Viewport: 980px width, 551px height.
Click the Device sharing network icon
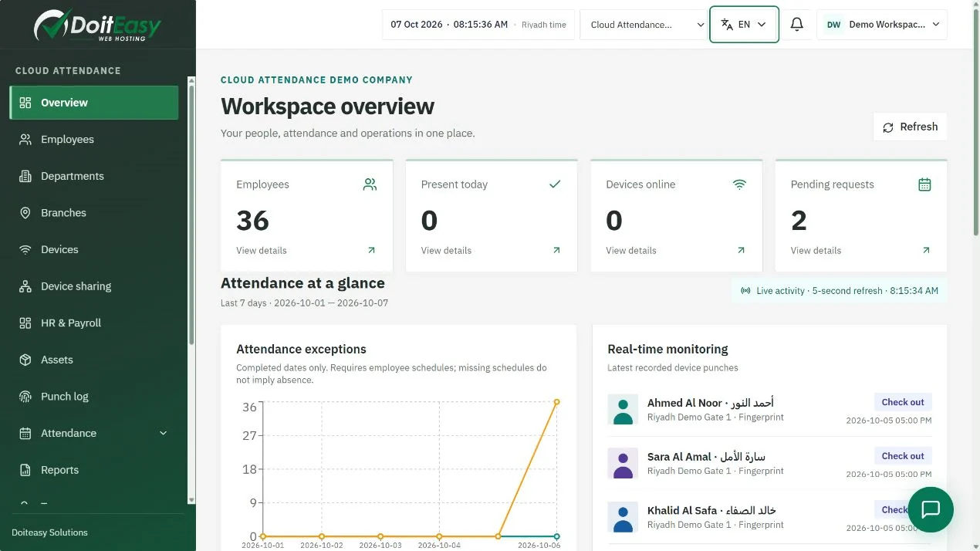[x=25, y=286]
